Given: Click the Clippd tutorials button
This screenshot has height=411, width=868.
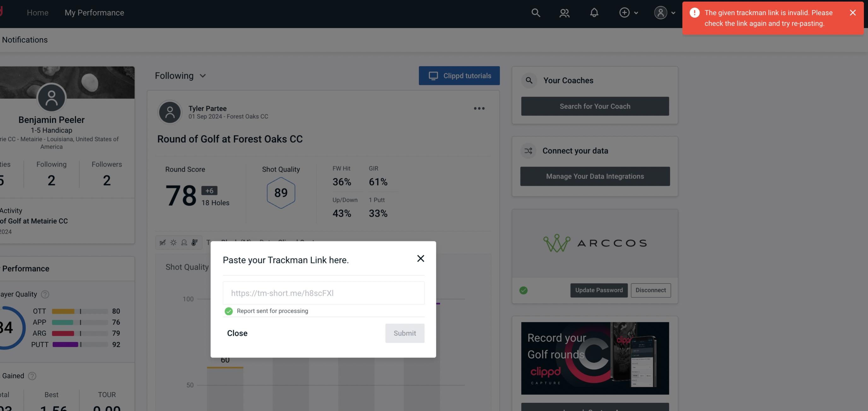Looking at the screenshot, I should pos(459,75).
